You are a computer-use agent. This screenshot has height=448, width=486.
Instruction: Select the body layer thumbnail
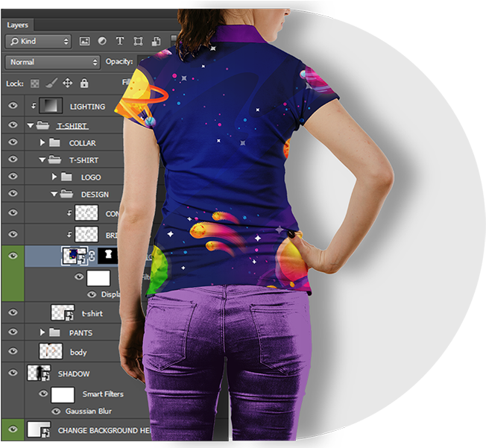point(51,351)
